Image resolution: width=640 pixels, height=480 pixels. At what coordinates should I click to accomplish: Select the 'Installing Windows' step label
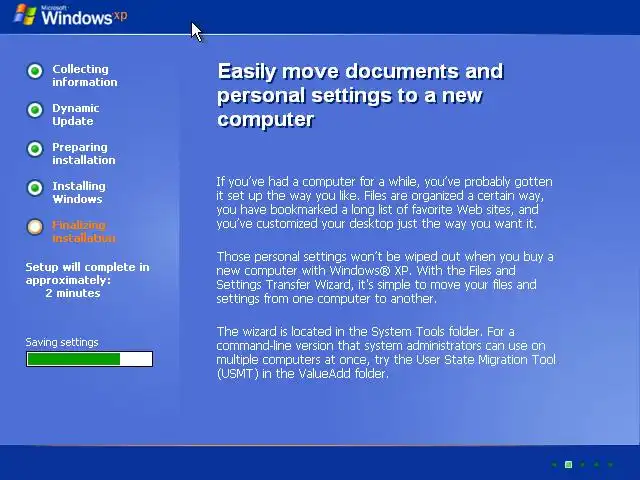(79, 192)
